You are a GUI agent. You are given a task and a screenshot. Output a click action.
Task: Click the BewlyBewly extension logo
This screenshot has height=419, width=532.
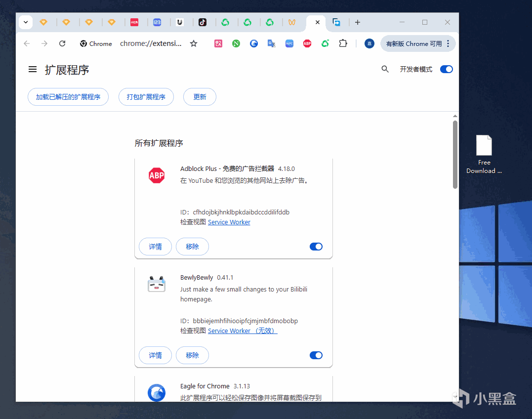click(x=157, y=284)
